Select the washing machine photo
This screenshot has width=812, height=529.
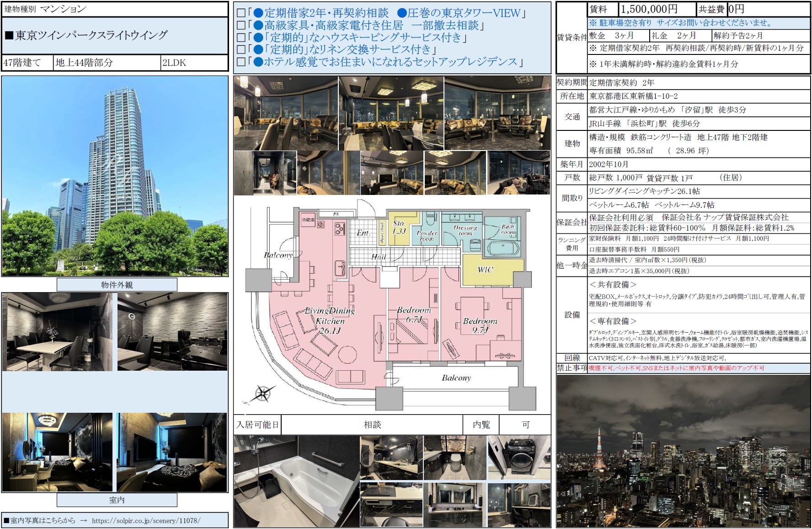point(519,458)
